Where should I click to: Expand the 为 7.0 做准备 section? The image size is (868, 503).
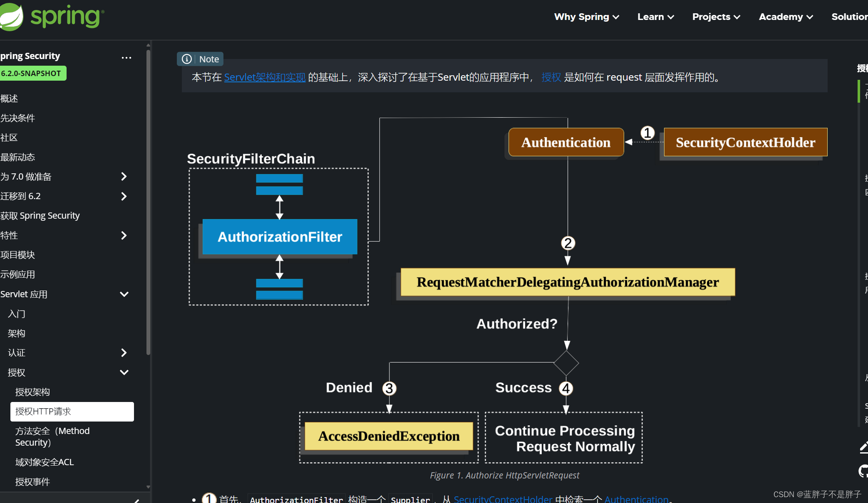tap(124, 177)
